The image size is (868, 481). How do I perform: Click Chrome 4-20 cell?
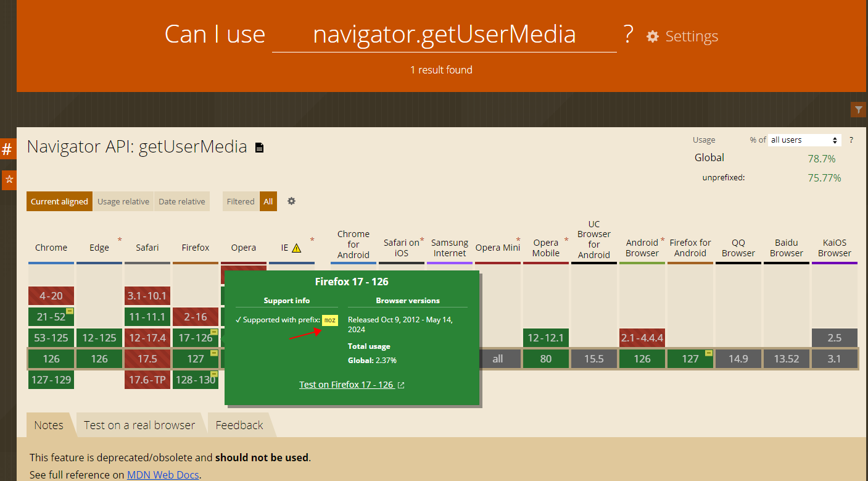tap(51, 296)
